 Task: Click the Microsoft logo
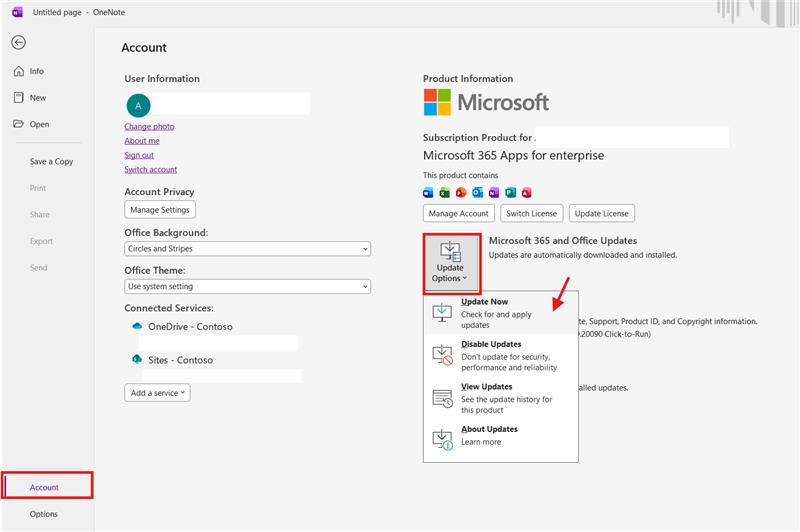pos(486,103)
